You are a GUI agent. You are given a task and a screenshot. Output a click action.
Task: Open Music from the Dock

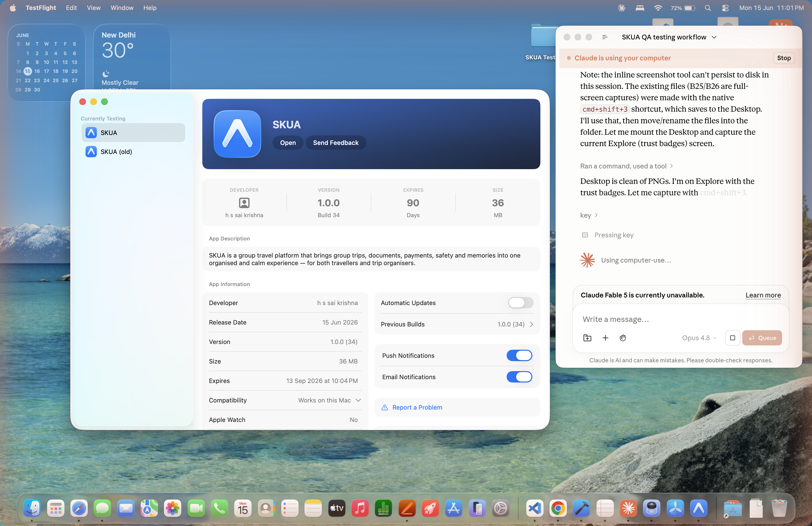pyautogui.click(x=360, y=508)
